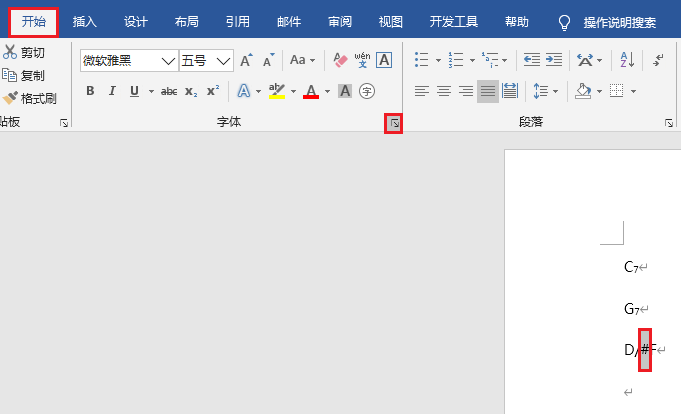The height and width of the screenshot is (414, 681).
Task: Toggle superscript formatting
Action: pos(213,91)
